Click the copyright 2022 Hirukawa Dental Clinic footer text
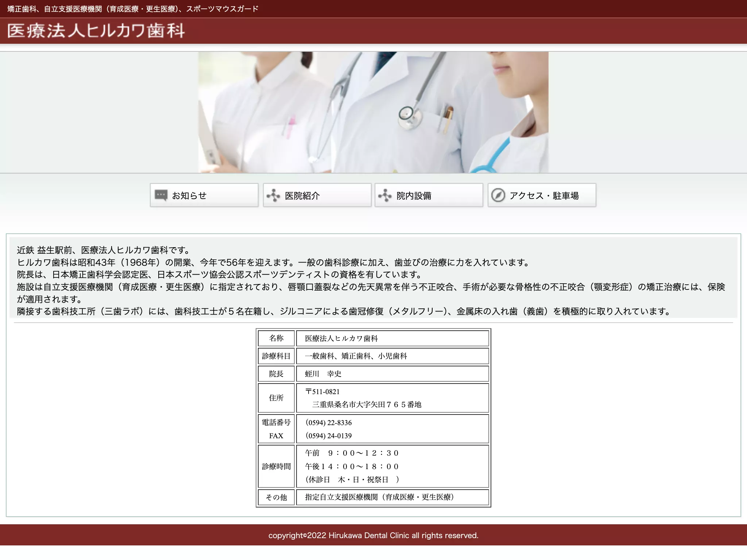The height and width of the screenshot is (560, 747). pos(373,535)
